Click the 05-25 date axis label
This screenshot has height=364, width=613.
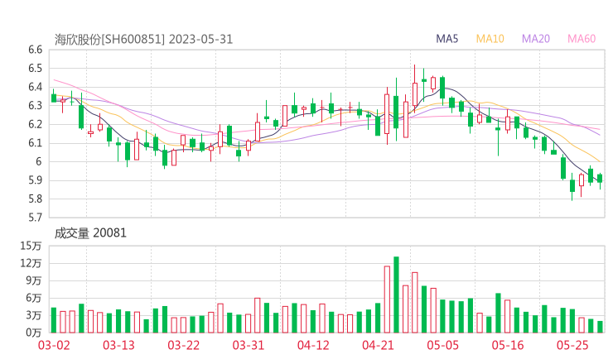pyautogui.click(x=572, y=345)
